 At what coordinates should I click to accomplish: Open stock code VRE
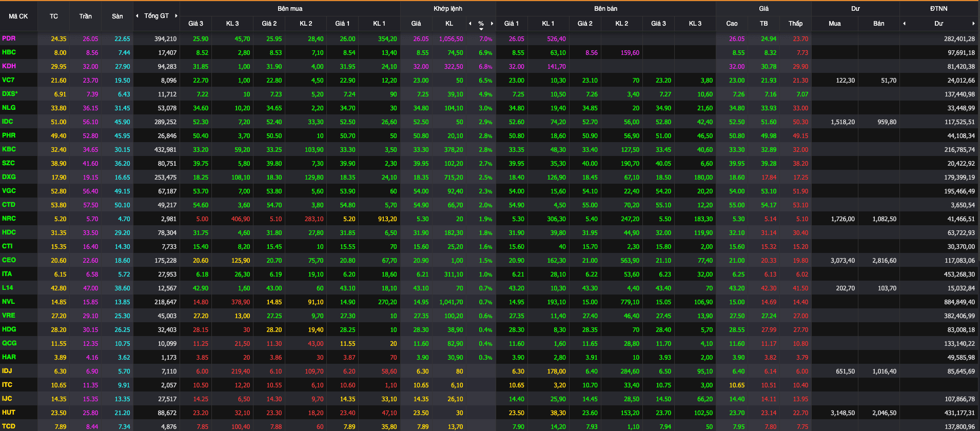(x=9, y=316)
